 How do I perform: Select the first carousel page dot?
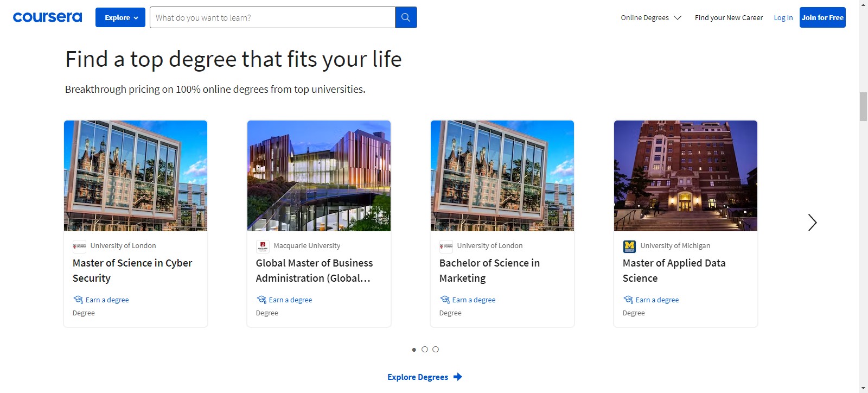414,350
